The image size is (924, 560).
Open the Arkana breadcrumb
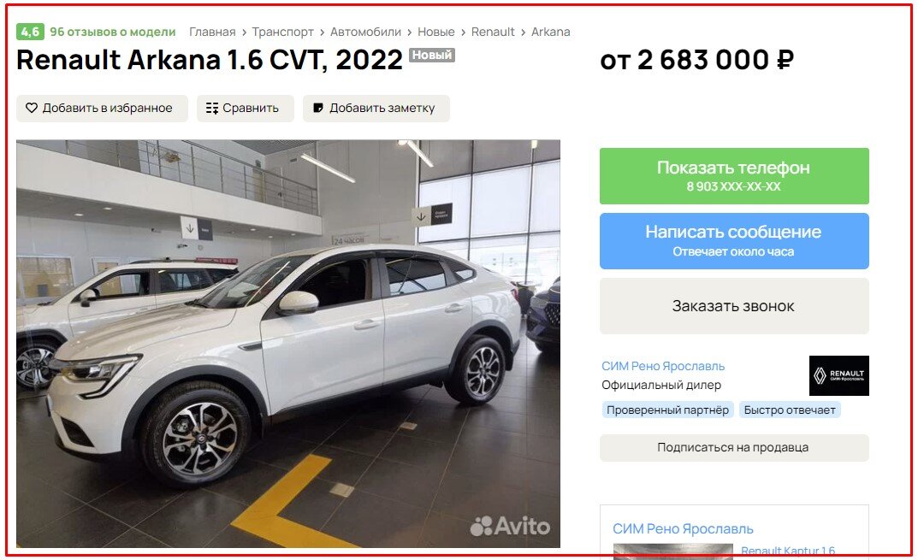pos(550,32)
